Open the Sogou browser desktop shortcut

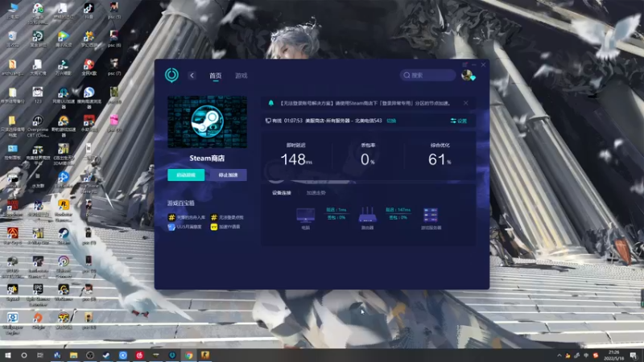[x=89, y=97]
